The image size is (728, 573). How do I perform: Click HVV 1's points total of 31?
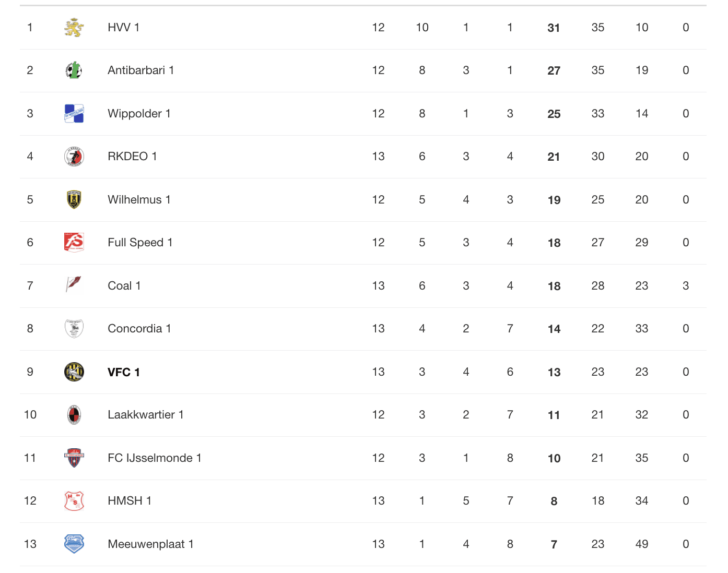554,28
